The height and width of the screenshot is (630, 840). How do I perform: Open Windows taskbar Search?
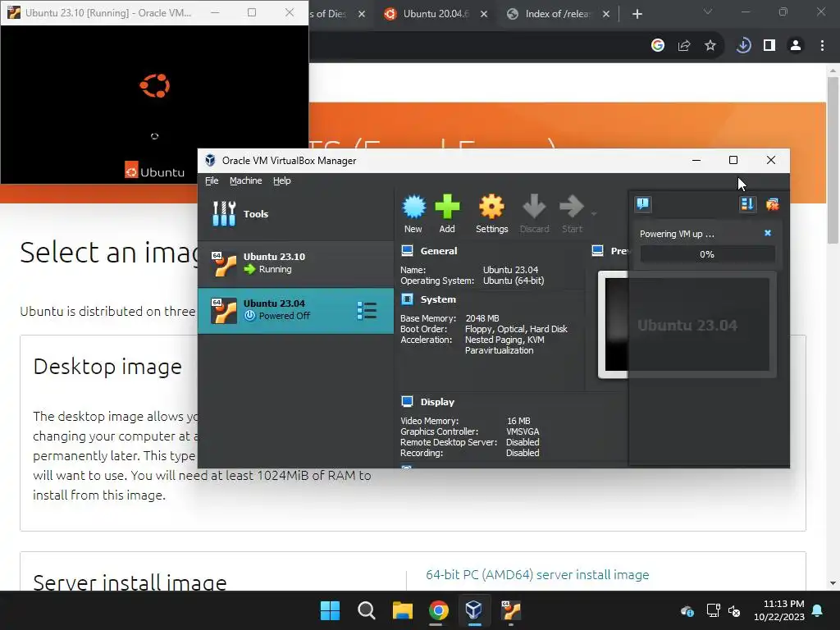(x=367, y=610)
